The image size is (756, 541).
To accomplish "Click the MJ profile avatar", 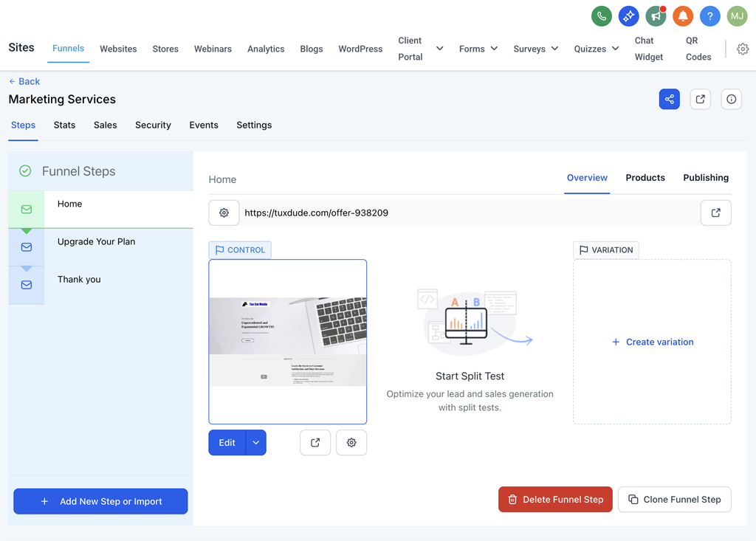I will click(737, 15).
